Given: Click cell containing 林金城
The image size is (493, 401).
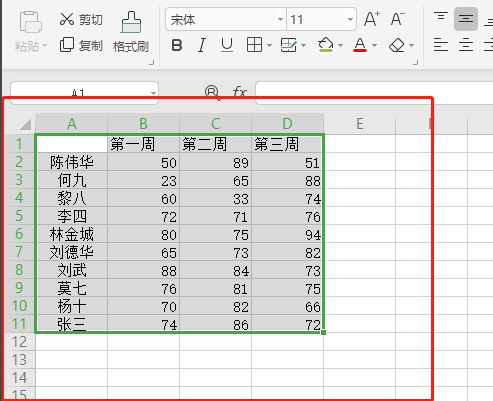Looking at the screenshot, I should tap(71, 234).
